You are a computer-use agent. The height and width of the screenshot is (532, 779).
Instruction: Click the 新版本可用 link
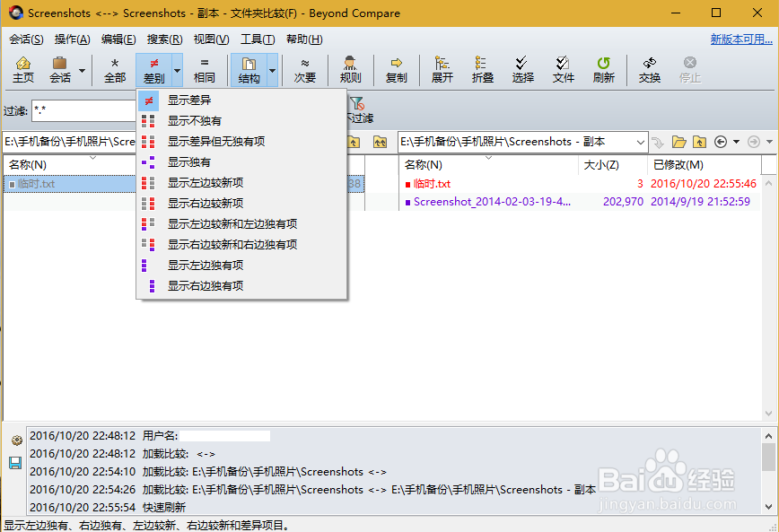[741, 39]
